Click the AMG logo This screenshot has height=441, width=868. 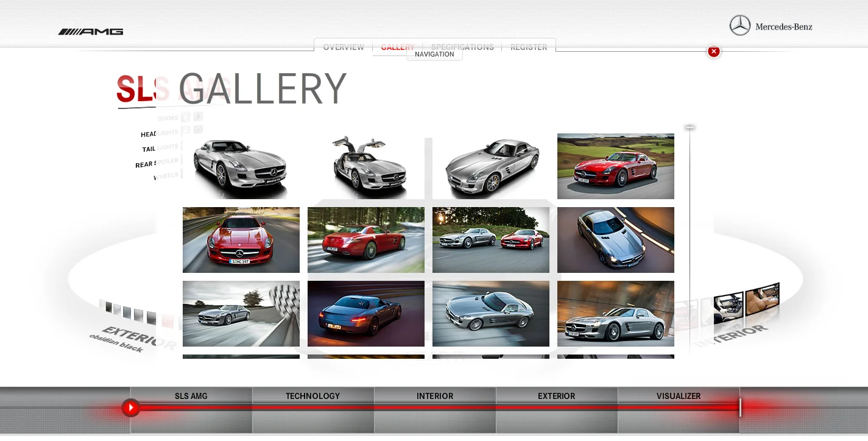tap(91, 32)
